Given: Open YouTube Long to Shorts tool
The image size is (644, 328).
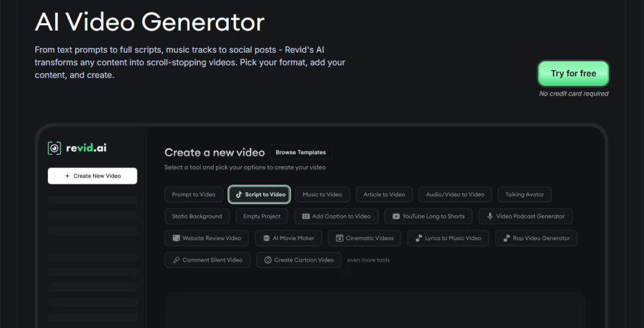Looking at the screenshot, I should [x=428, y=216].
